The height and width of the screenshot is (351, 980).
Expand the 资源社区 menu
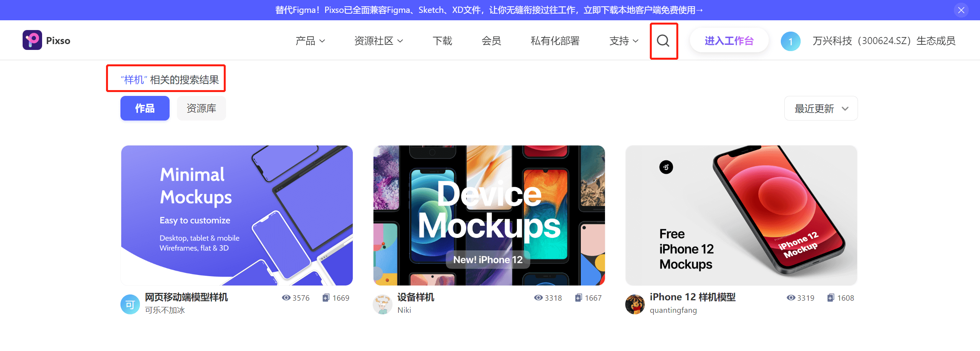379,41
